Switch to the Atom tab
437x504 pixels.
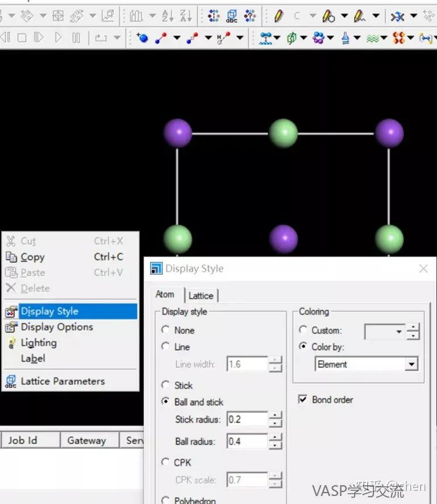165,294
